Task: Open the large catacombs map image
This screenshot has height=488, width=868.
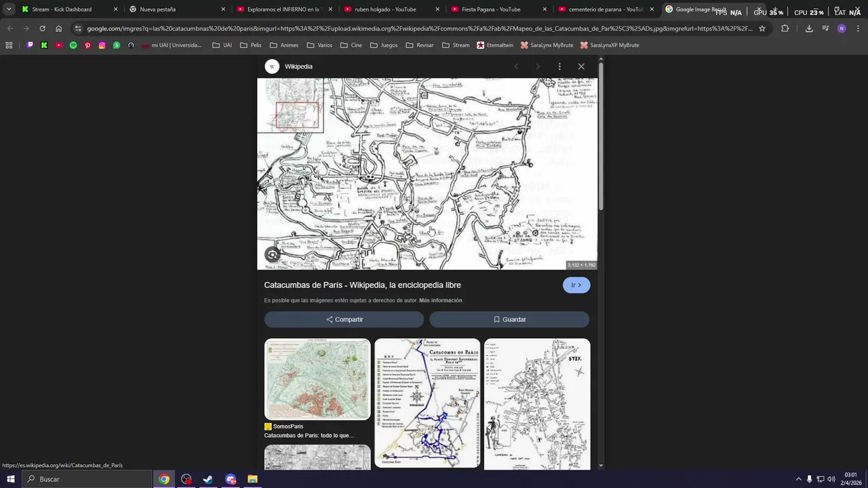Action: (x=427, y=174)
